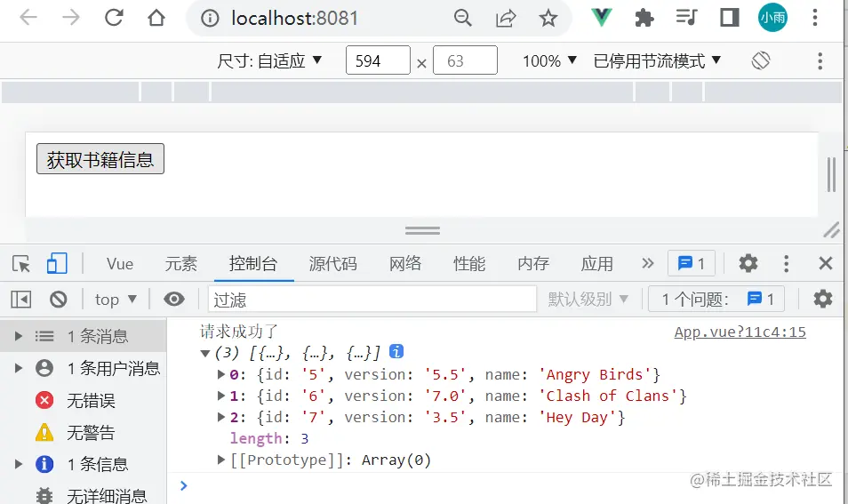This screenshot has width=848, height=504.
Task: Expand the [[Prototype]] Array(0) entry
Action: 220,460
